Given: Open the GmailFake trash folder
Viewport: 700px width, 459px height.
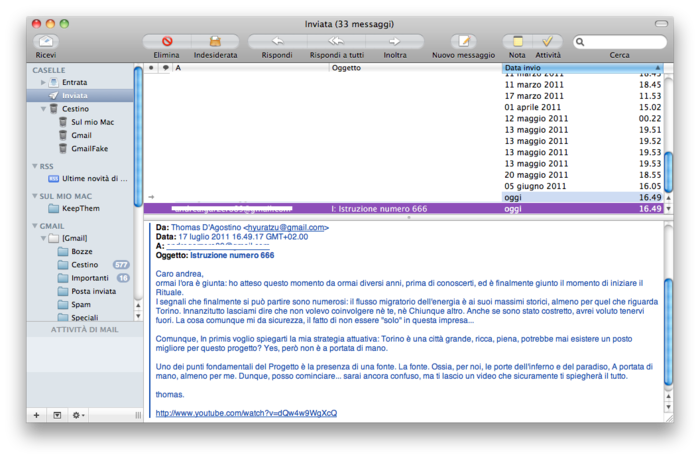Looking at the screenshot, I should 89,148.
